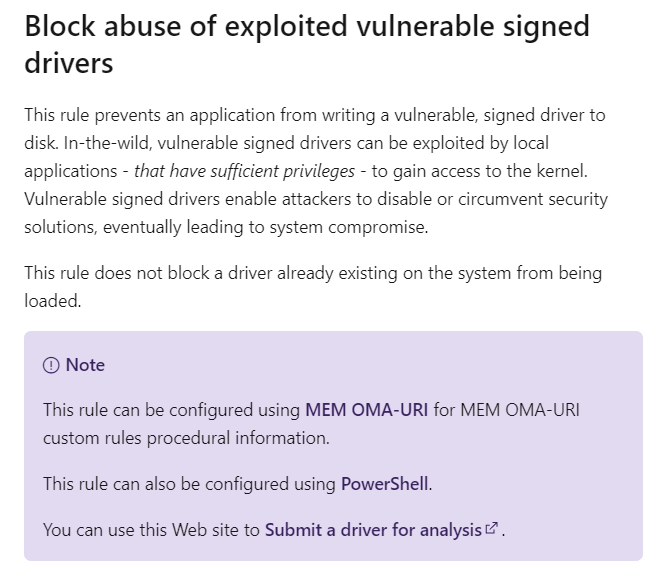This screenshot has height=570, width=667.
Task: Open 'Submit a driver for analysis' link
Action: [373, 530]
